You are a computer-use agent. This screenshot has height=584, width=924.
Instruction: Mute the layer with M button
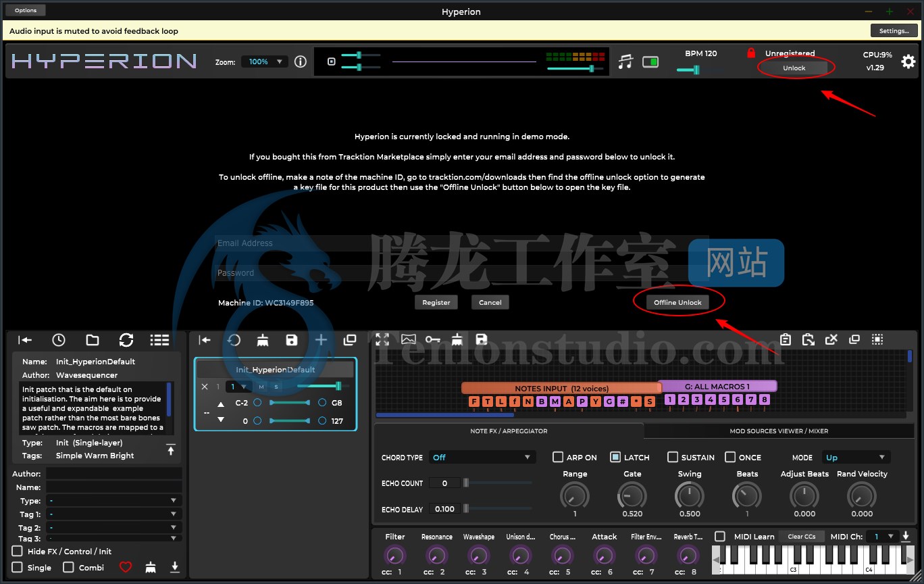261,387
